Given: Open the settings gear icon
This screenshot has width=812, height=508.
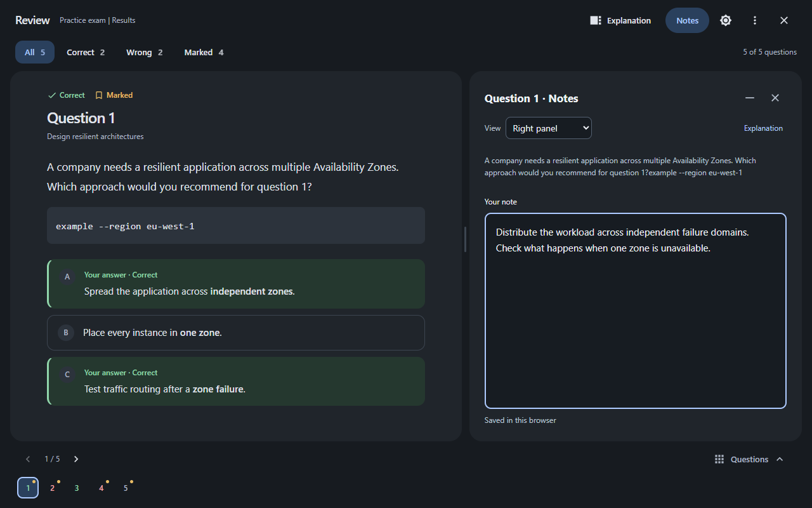Looking at the screenshot, I should pos(726,20).
